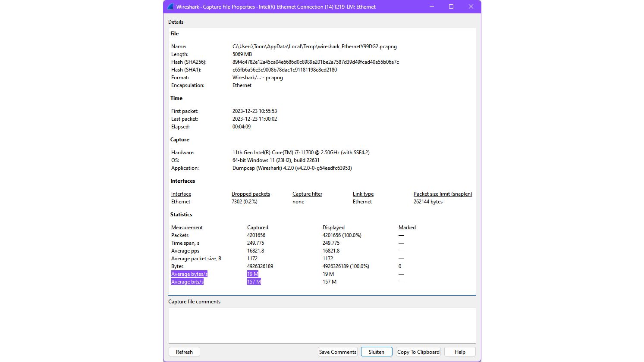Maximize the Capture File Properties window

(451, 6)
